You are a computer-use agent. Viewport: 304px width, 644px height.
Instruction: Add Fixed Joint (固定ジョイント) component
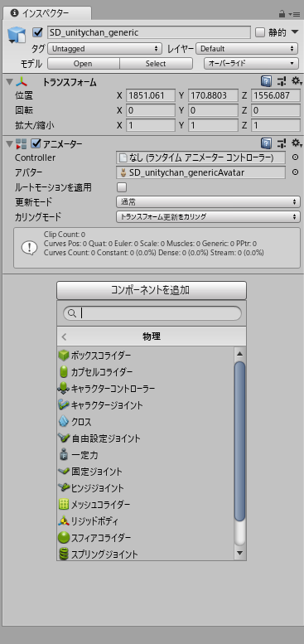click(145, 471)
